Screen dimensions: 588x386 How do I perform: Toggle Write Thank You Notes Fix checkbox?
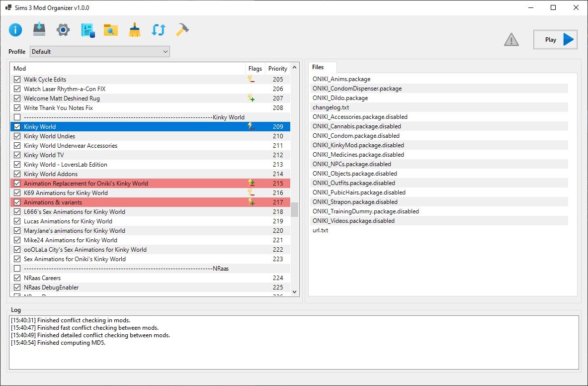17,107
